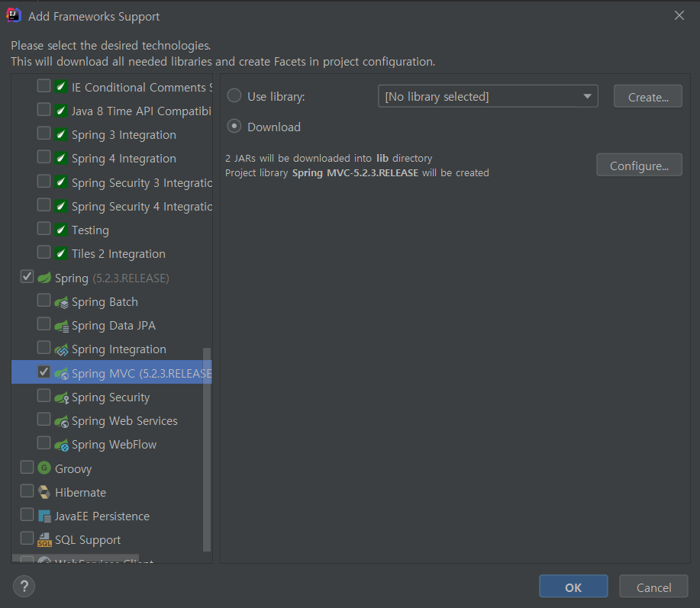Select the Spring Data JPA row

click(x=111, y=326)
